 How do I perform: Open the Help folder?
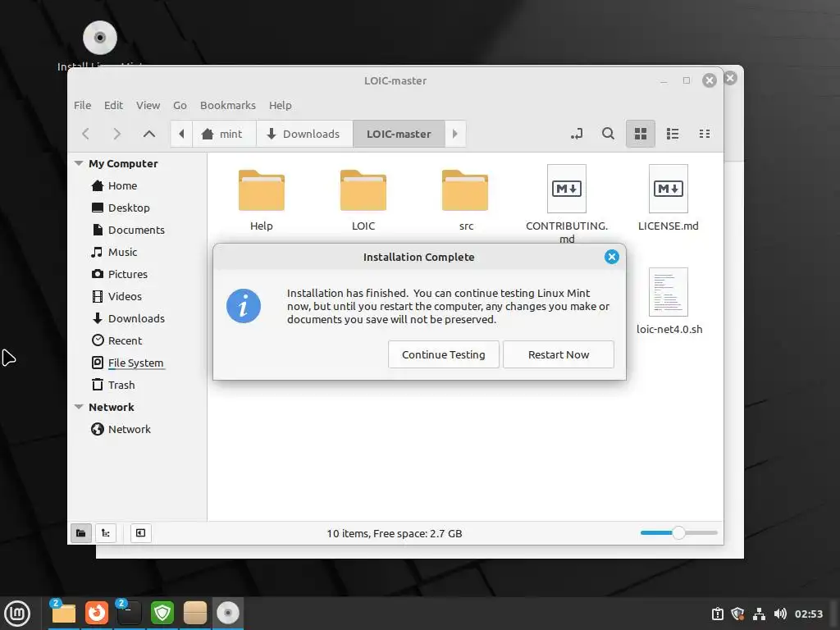tap(262, 199)
